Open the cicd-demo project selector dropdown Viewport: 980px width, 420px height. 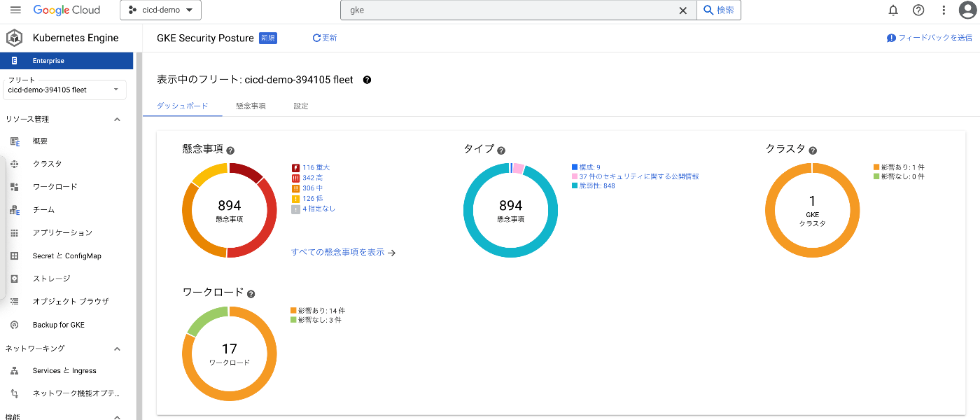pyautogui.click(x=161, y=10)
